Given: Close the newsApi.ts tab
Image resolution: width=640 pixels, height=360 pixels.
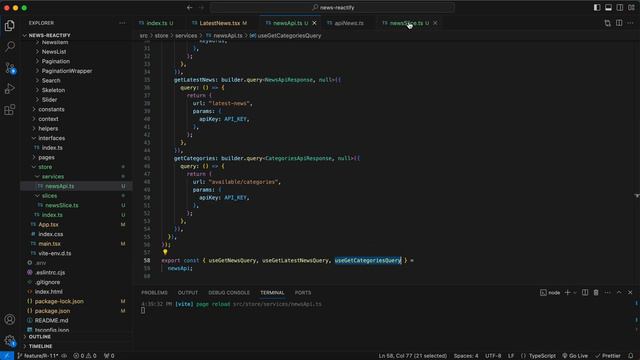Looking at the screenshot, I should pos(314,23).
